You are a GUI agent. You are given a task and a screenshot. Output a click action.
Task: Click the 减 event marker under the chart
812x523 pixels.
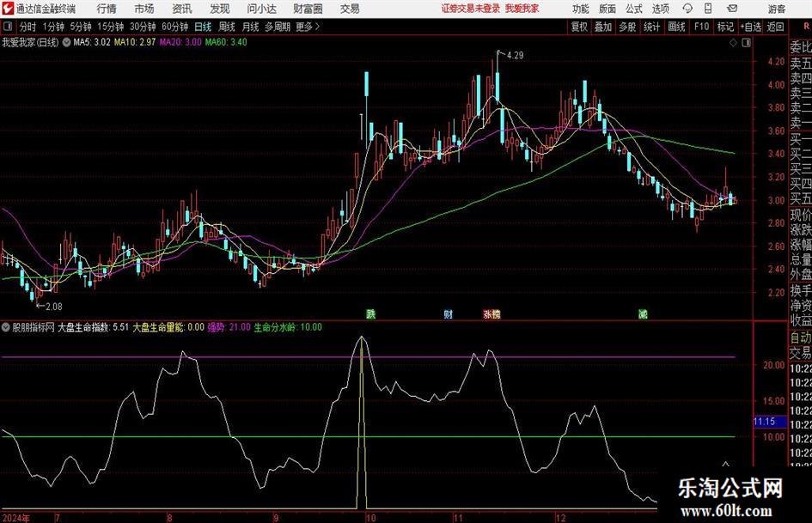tap(643, 314)
